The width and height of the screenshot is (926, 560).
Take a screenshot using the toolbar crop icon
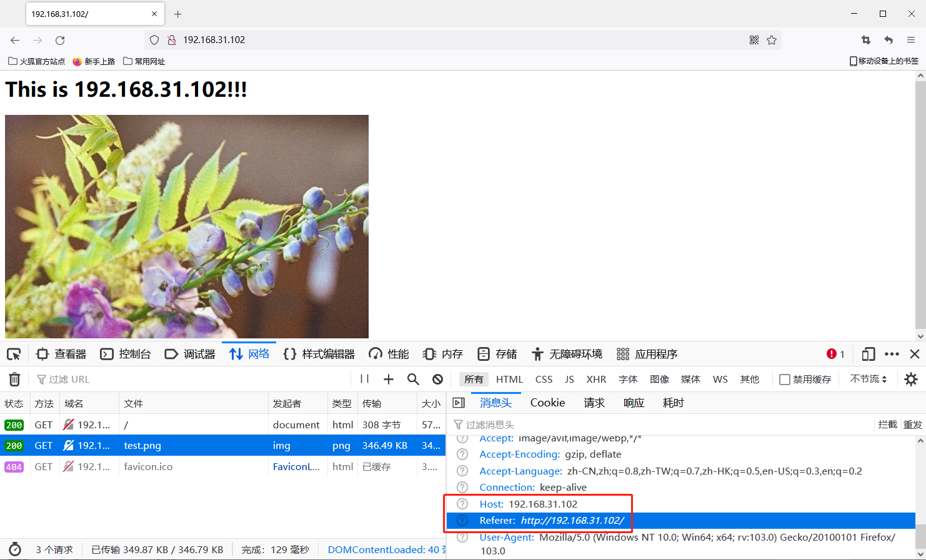(x=865, y=39)
